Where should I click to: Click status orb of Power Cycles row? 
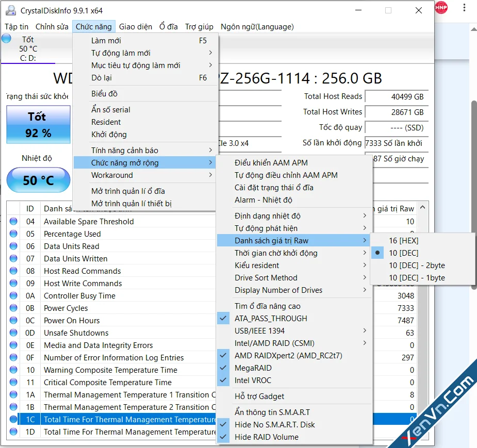tap(13, 308)
